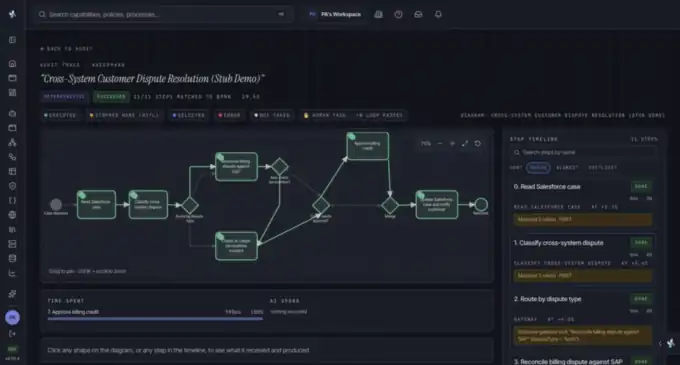Zoom out the diagram with minus icon
The height and width of the screenshot is (365, 680).
[440, 143]
